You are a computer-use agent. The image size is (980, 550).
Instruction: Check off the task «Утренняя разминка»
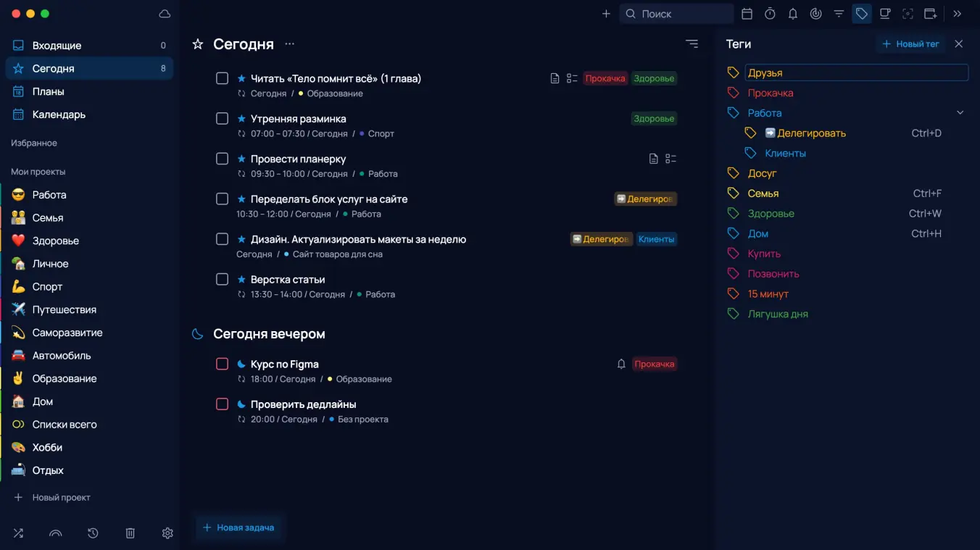click(223, 119)
